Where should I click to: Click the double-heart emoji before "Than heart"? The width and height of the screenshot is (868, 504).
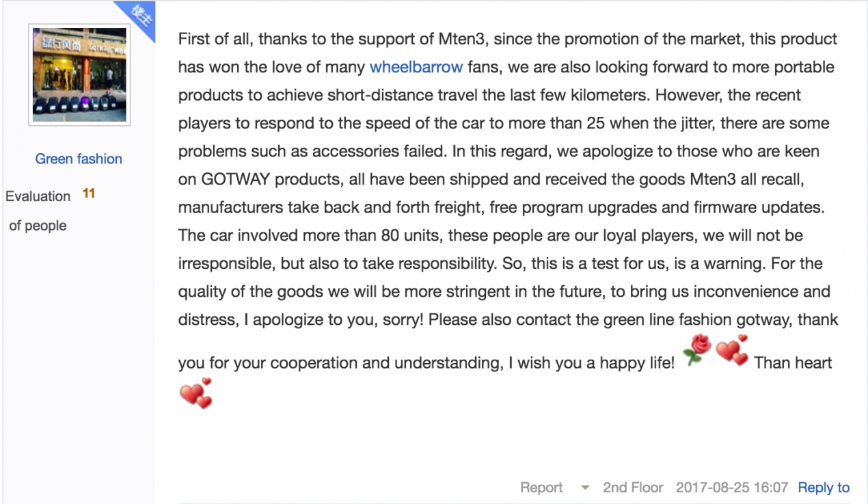tap(733, 350)
